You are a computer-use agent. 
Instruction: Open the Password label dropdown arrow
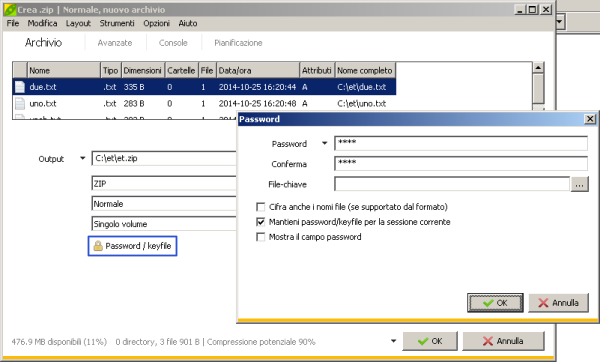[324, 143]
